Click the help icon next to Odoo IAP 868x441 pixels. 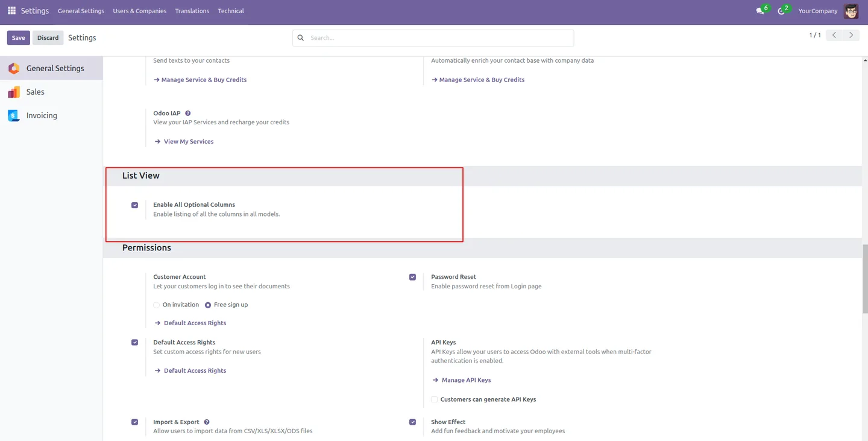point(188,113)
